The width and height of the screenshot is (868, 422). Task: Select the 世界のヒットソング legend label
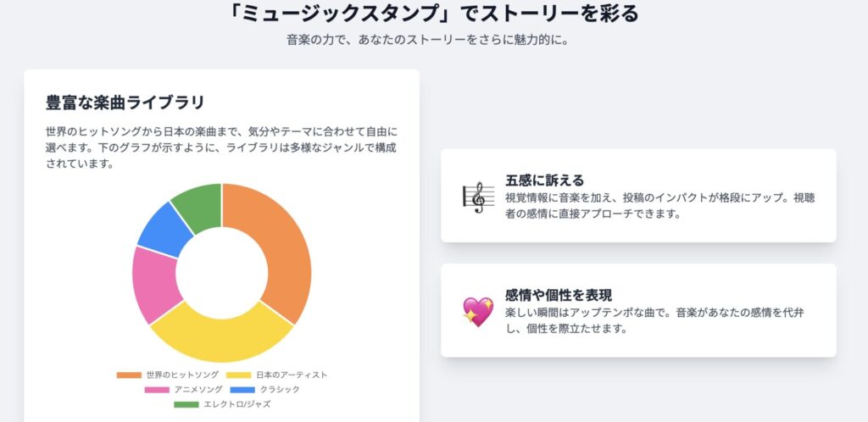[183, 375]
